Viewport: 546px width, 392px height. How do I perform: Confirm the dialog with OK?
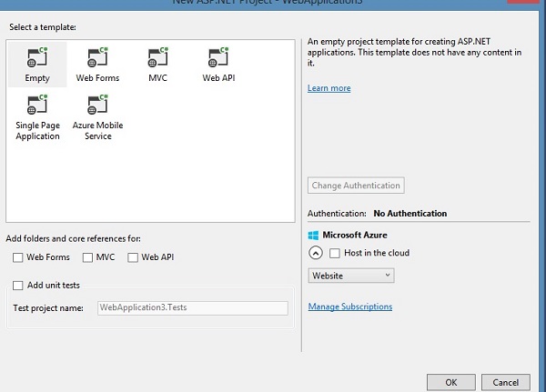pyautogui.click(x=451, y=383)
